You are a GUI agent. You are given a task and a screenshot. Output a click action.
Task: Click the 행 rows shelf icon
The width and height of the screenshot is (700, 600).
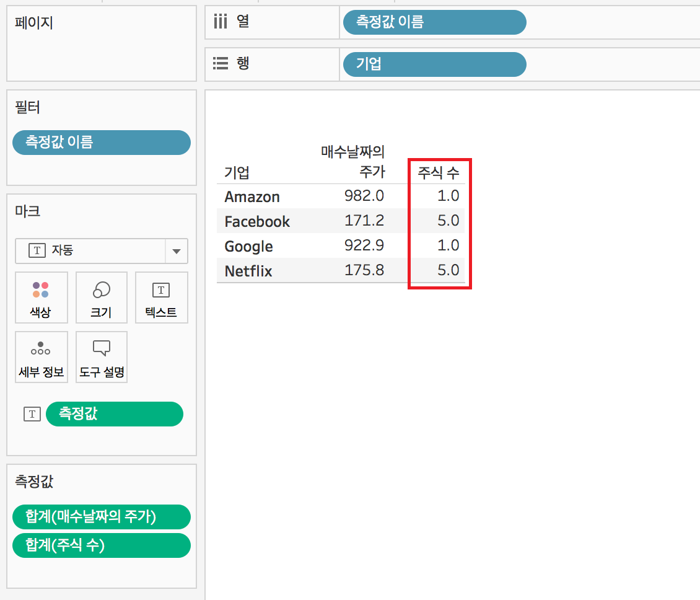pyautogui.click(x=221, y=63)
